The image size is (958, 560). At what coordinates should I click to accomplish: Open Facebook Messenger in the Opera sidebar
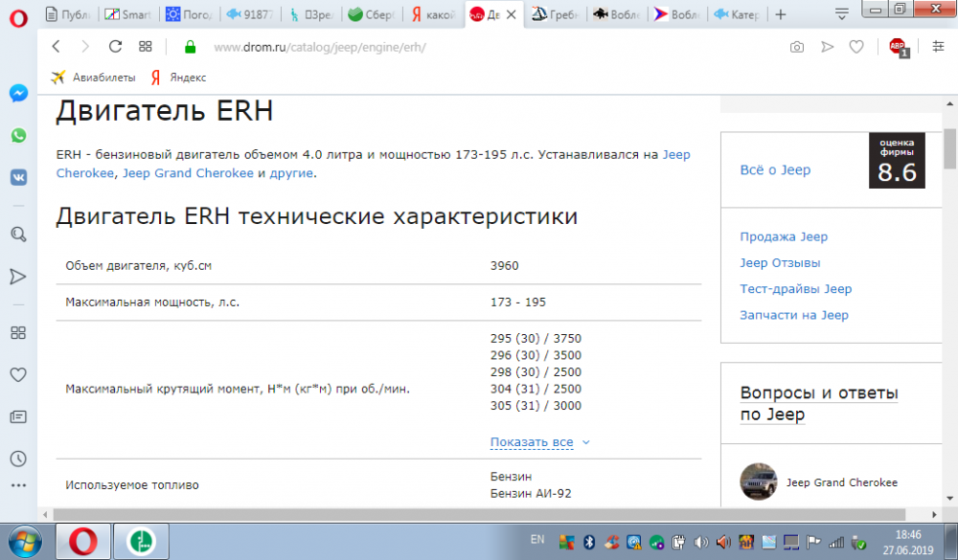click(18, 94)
